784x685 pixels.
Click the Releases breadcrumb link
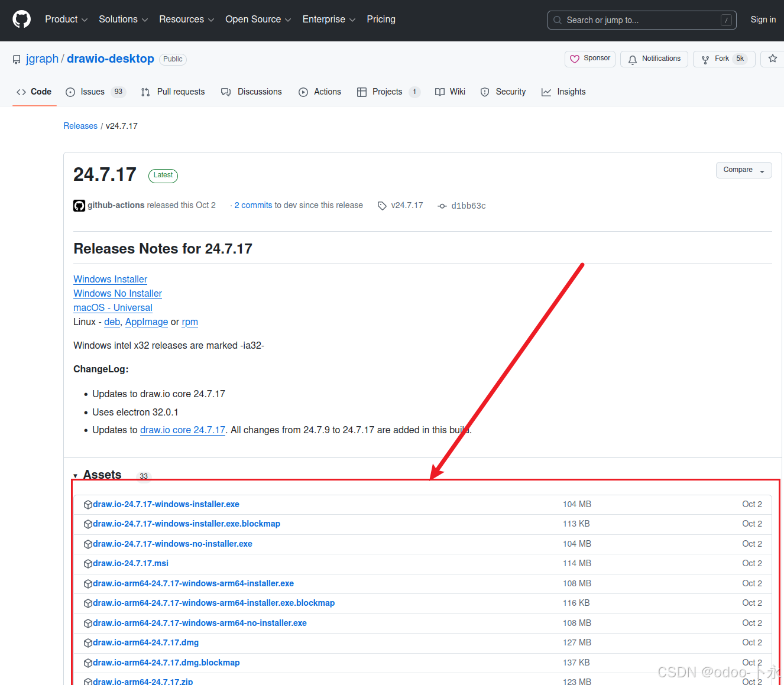click(80, 126)
